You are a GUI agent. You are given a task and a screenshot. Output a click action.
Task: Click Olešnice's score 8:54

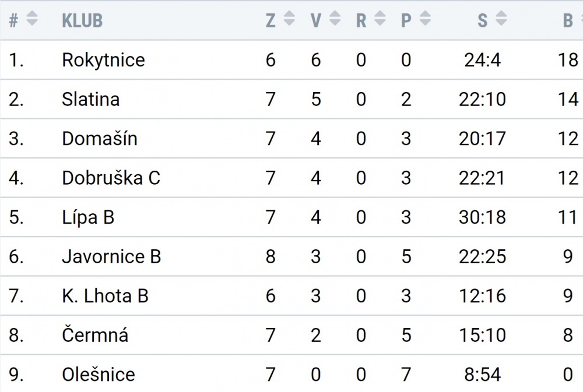(x=482, y=375)
